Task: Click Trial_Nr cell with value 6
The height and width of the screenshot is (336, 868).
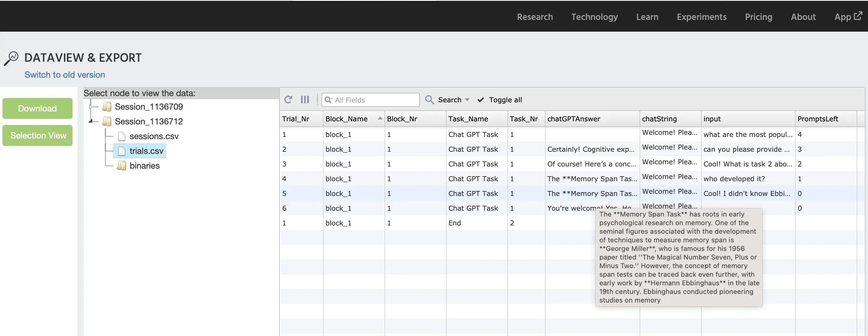Action: point(301,209)
